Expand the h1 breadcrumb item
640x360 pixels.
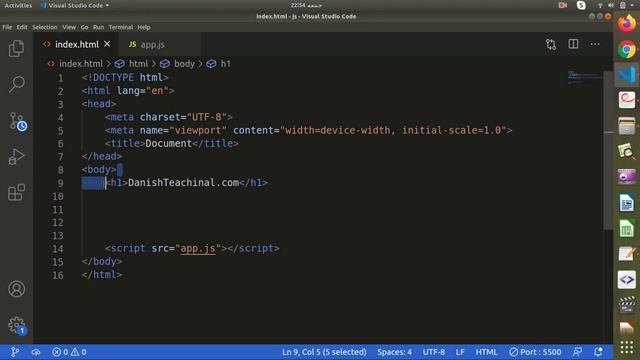tap(225, 64)
